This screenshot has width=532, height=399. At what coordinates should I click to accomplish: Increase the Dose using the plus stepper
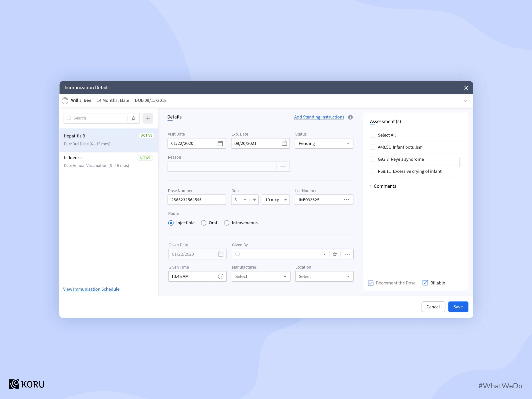coord(254,199)
